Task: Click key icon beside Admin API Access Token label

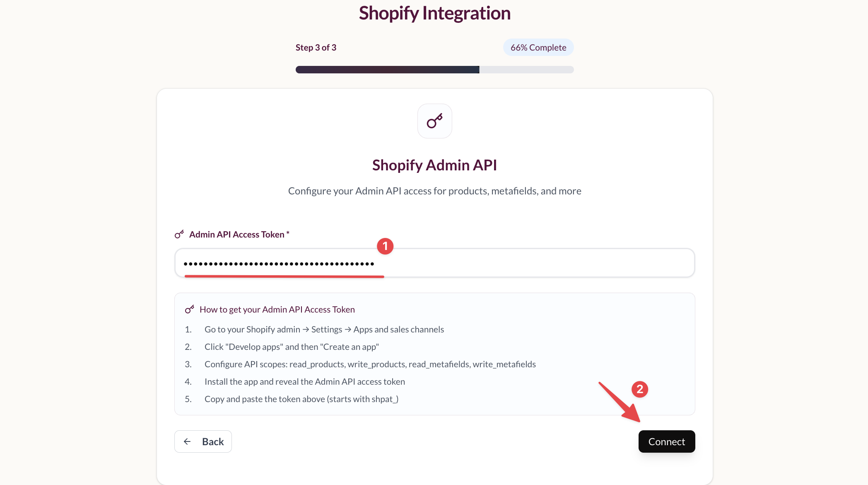Action: tap(179, 235)
